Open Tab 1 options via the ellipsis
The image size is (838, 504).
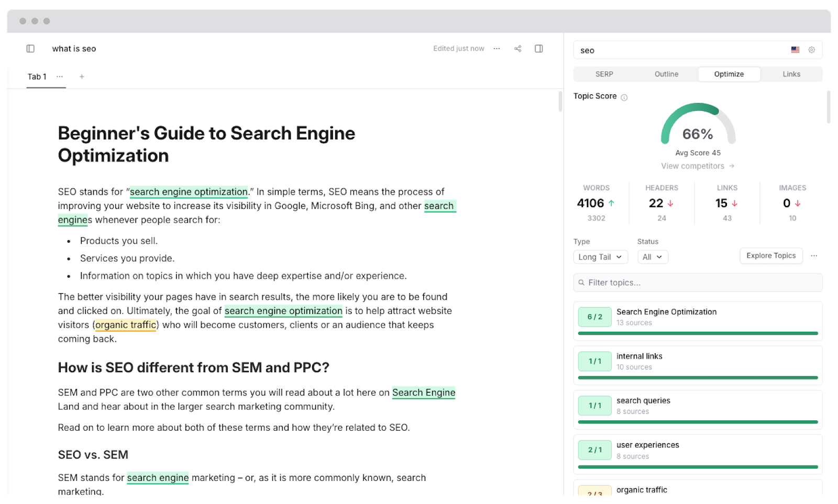tap(60, 76)
